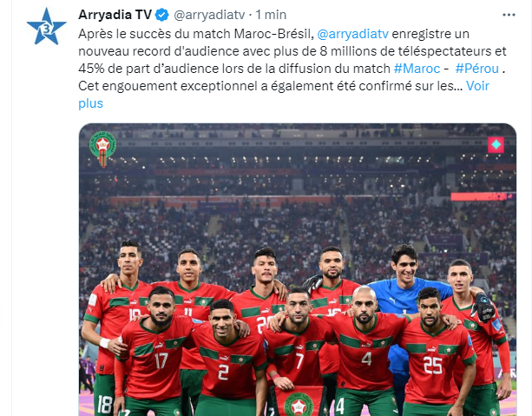The width and height of the screenshot is (532, 416).
Task: Expand the tweet with Voir plus
Action: click(284, 95)
